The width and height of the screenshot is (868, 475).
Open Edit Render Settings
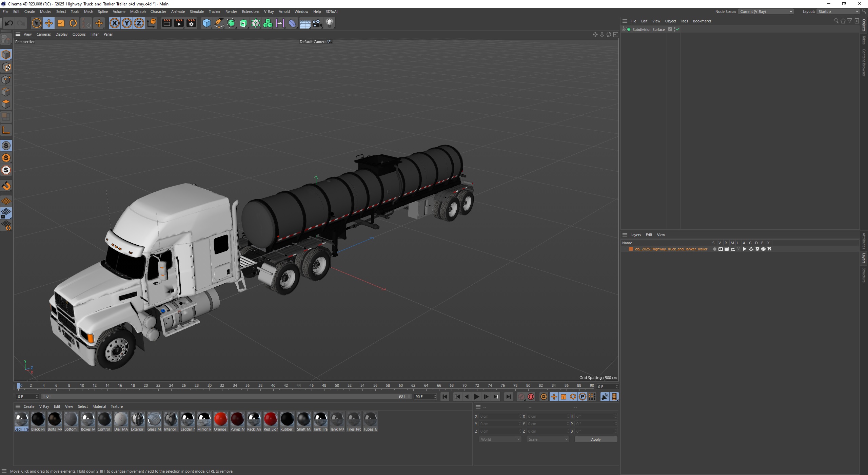191,23
